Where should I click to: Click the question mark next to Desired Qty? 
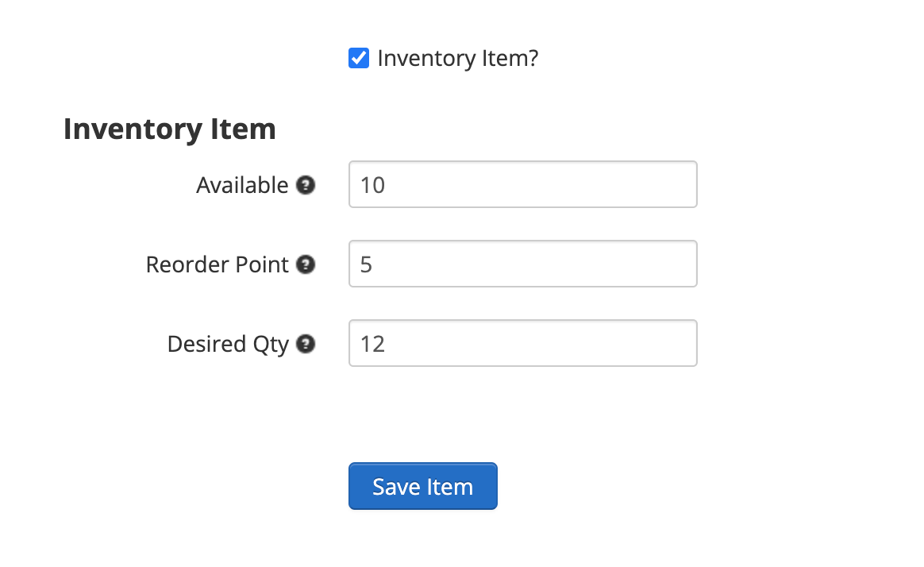pos(306,344)
